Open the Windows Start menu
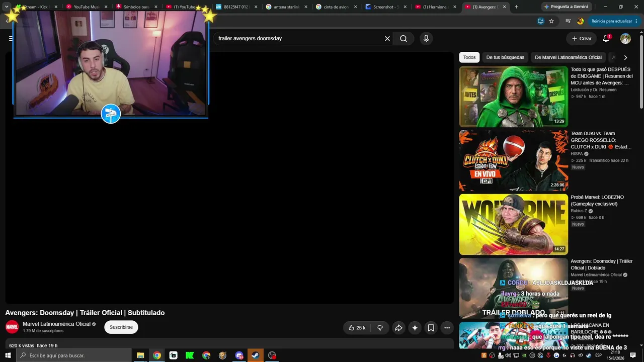The image size is (644, 362). 8,355
